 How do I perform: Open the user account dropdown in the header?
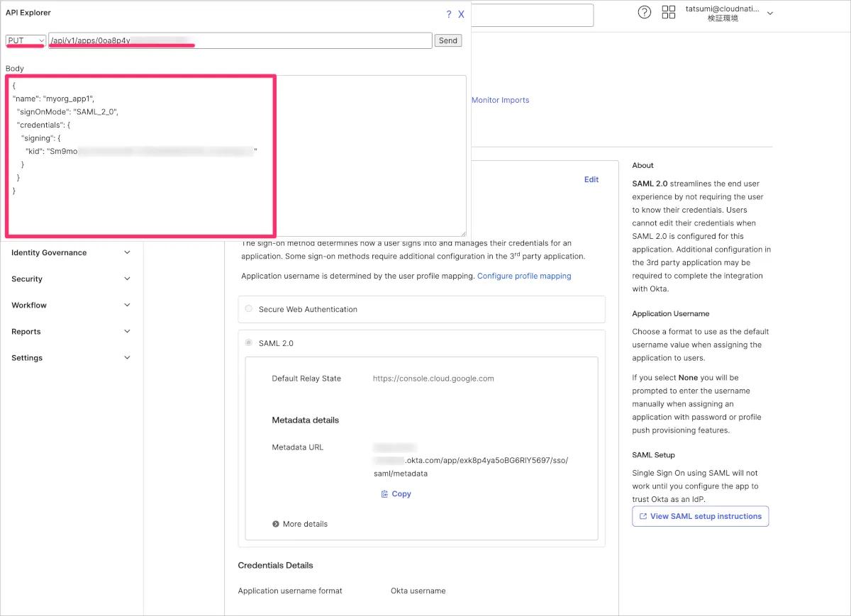point(770,13)
